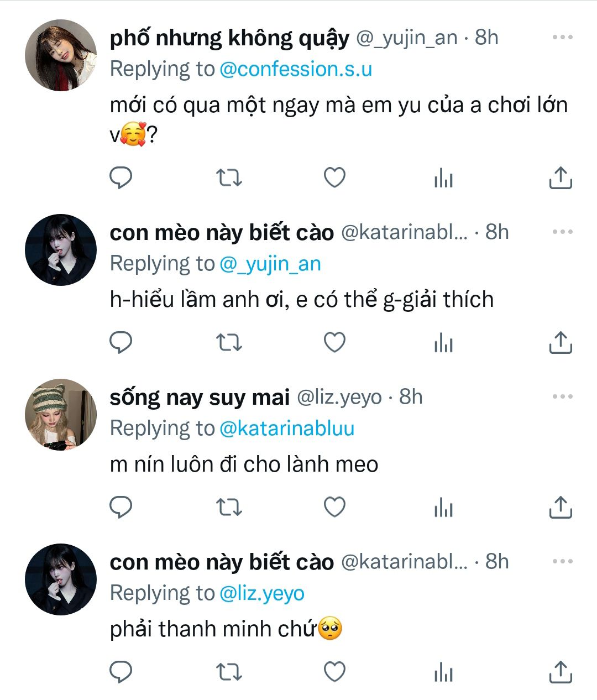The image size is (597, 700).
Task: Open more options for "phải thanh minh chứ" tweet
Action: point(562,562)
